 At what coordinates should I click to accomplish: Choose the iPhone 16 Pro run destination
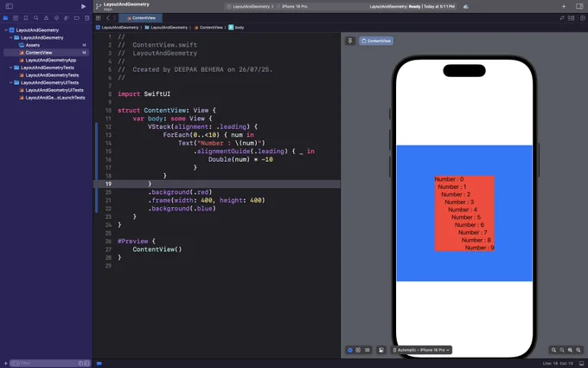(292, 6)
